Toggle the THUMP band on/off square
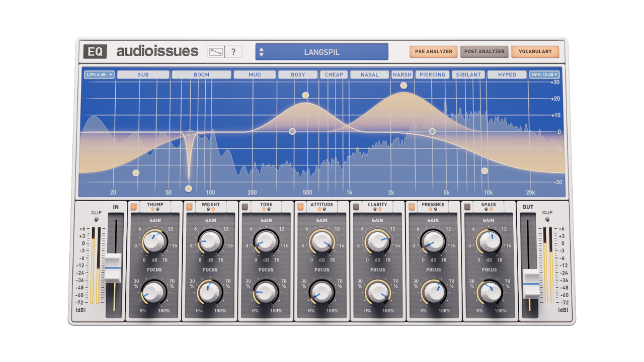 click(x=134, y=207)
